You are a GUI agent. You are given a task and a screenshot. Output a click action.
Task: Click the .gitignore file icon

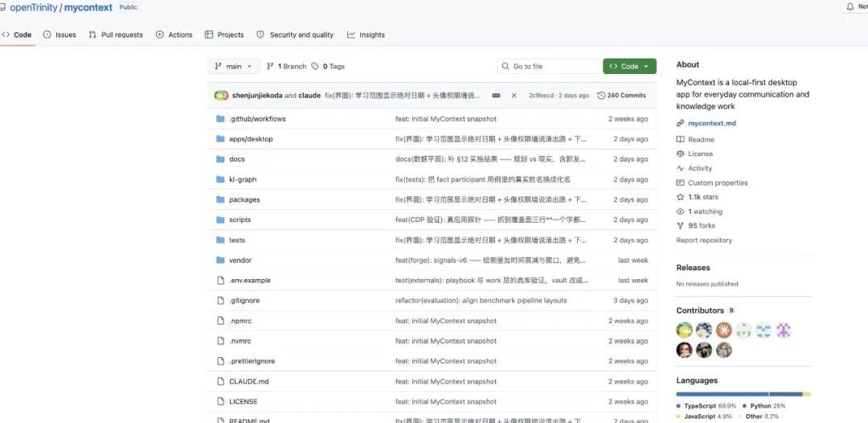click(x=220, y=300)
